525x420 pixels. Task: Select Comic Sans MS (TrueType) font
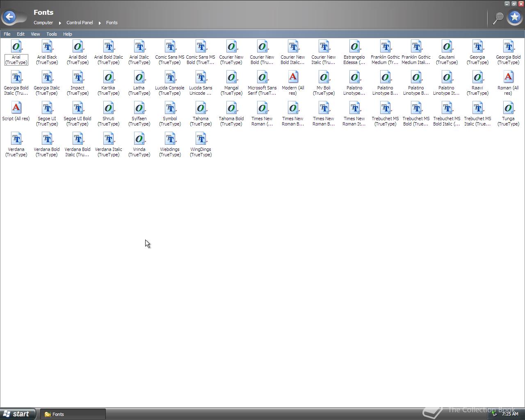(170, 46)
